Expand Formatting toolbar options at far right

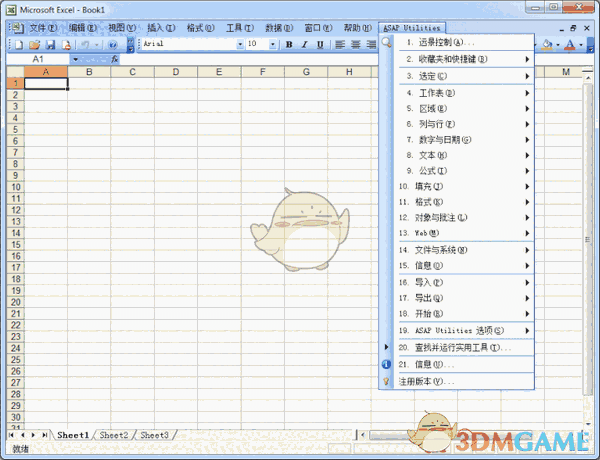pyautogui.click(x=590, y=45)
